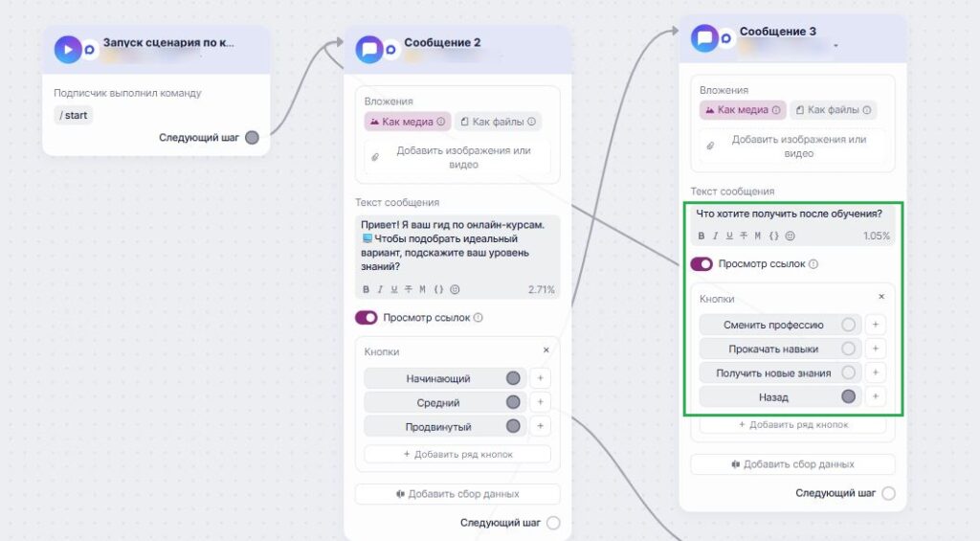Screen dimensions: 980x541
Task: Click the chat bubble icon of Сообщение 2
Action: tap(368, 50)
